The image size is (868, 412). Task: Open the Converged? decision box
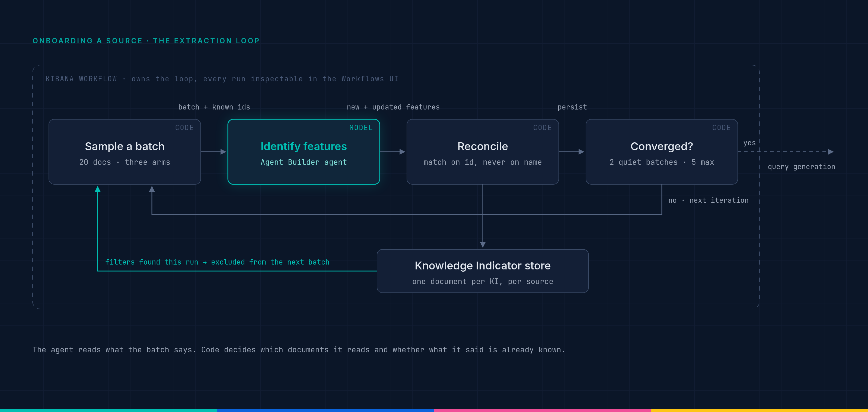(662, 152)
